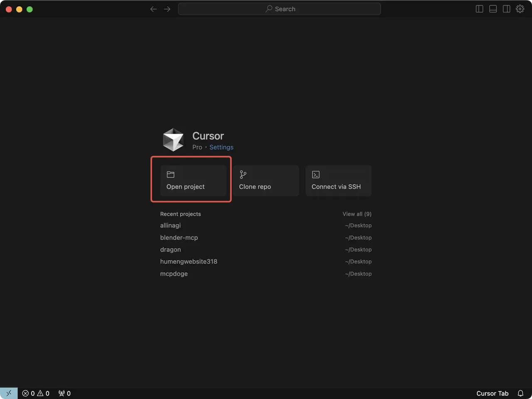Click Cursor Tab in the status bar
The image size is (532, 399).
coord(492,393)
